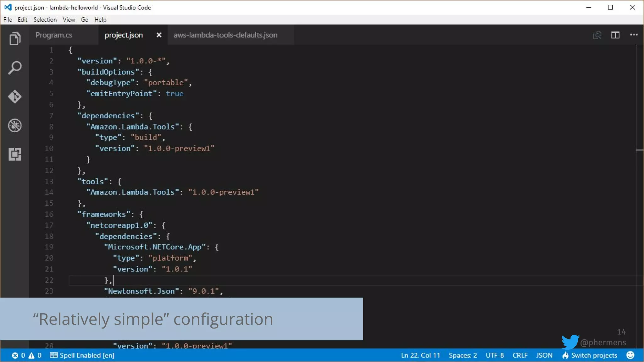644x362 pixels.
Task: Click the Visual Studio Code logo in title bar
Action: tap(8, 7)
